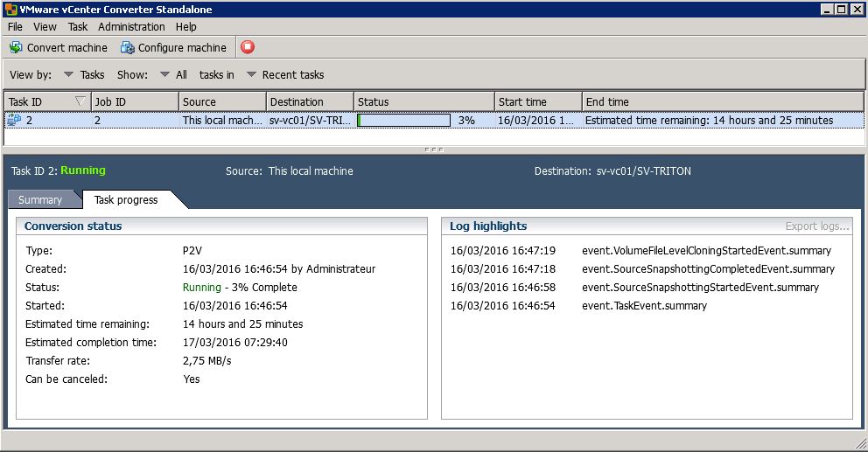Open the View menu
This screenshot has width=868, height=452.
(x=45, y=26)
